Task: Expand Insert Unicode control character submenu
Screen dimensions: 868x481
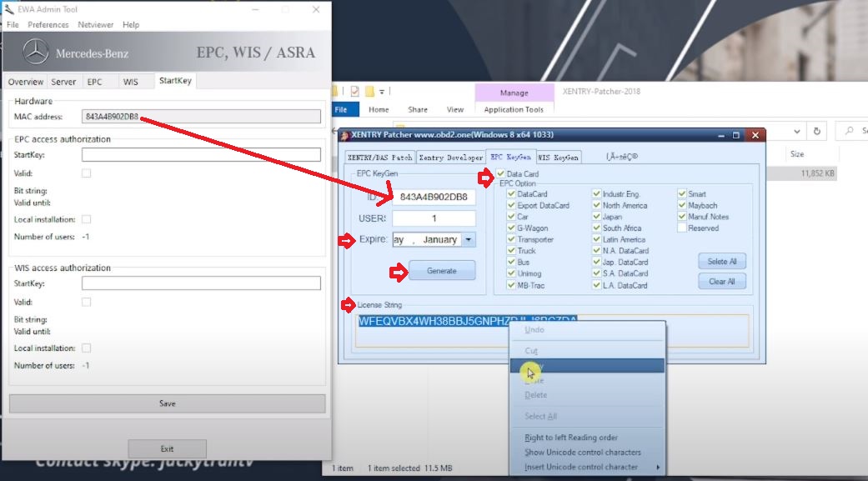Action: tap(658, 467)
